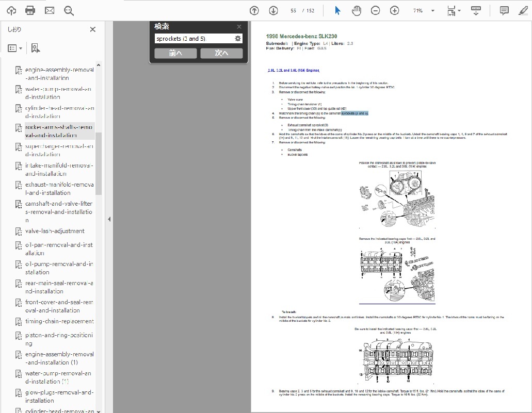Viewport: 532px width, 413px height.
Task: Click the magnifier search icon in the toolbar
Action: click(69, 10)
